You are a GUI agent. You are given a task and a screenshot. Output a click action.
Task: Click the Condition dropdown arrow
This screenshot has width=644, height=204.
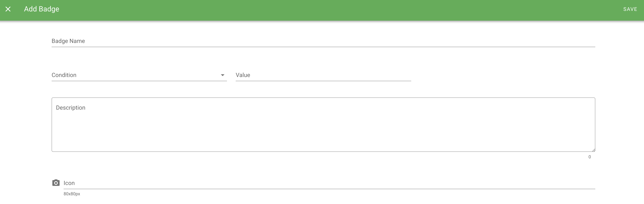click(222, 75)
